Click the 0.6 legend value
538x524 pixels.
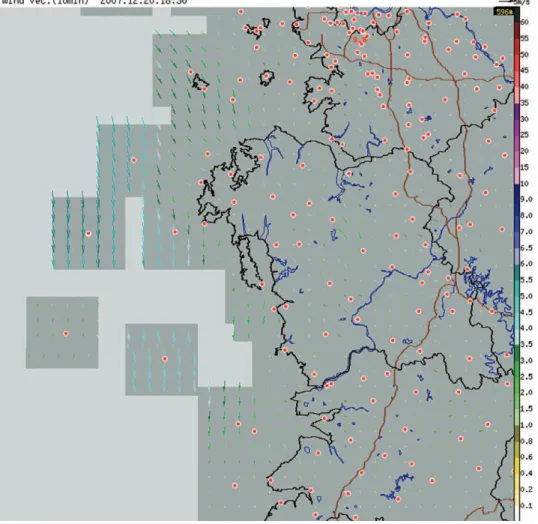coord(526,457)
